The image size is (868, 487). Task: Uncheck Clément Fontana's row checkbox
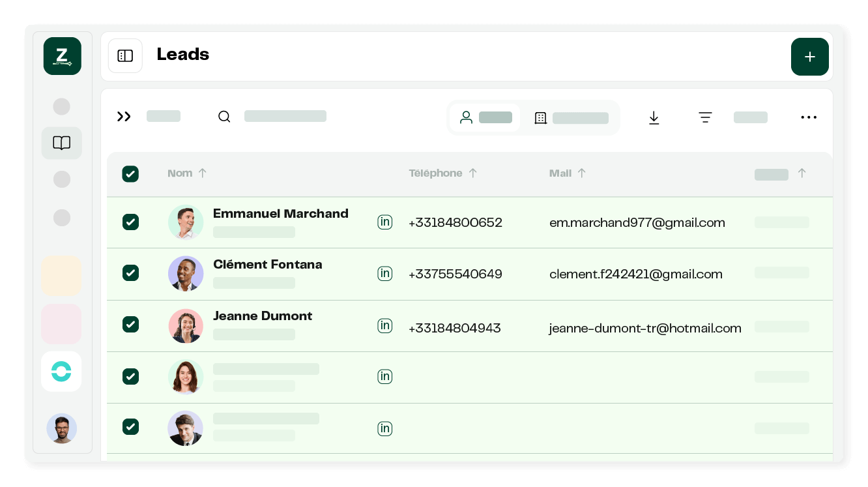(x=130, y=273)
